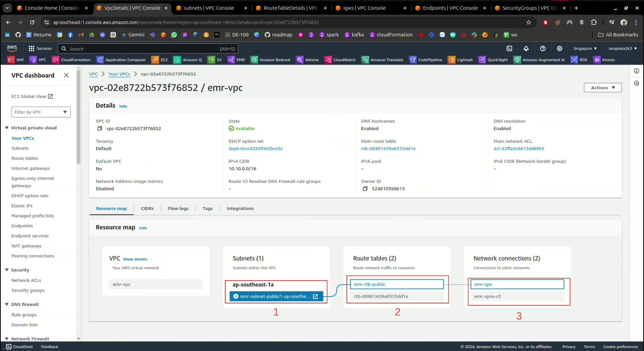Collapse the Security section in sidebar
644x351 pixels.
7,270
